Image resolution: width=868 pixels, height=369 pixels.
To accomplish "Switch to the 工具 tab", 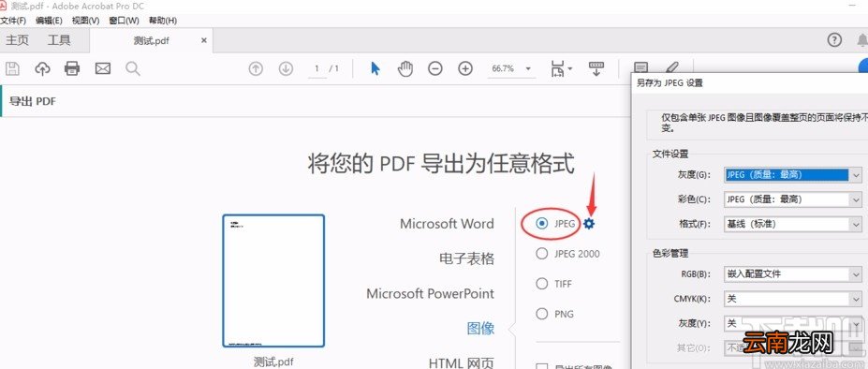I will (x=59, y=40).
